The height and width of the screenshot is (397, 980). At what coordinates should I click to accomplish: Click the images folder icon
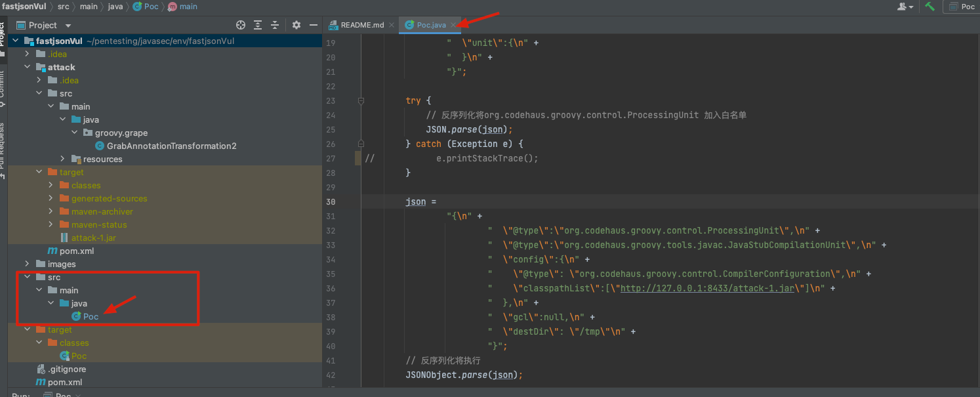[x=41, y=264]
